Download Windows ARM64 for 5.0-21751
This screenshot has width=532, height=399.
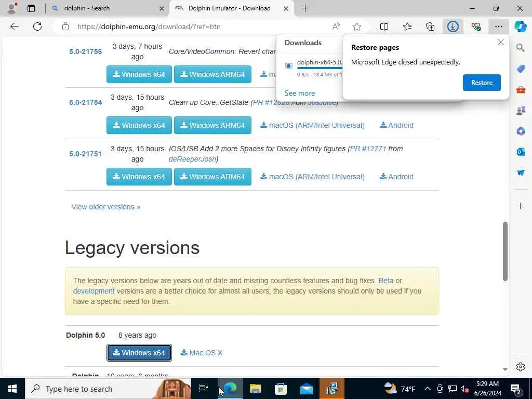pos(212,177)
